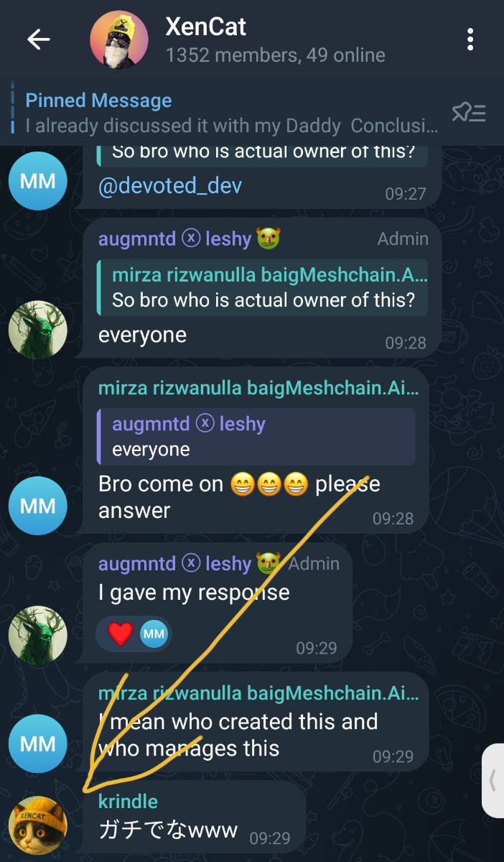The height and width of the screenshot is (862, 504).
Task: Tap leshy's avatar beside "everyone" message
Action: 37,330
